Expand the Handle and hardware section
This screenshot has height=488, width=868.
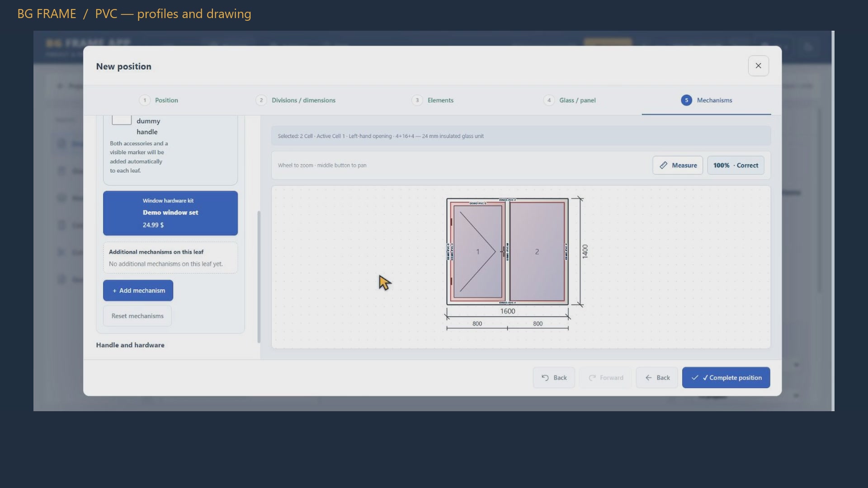coord(130,345)
